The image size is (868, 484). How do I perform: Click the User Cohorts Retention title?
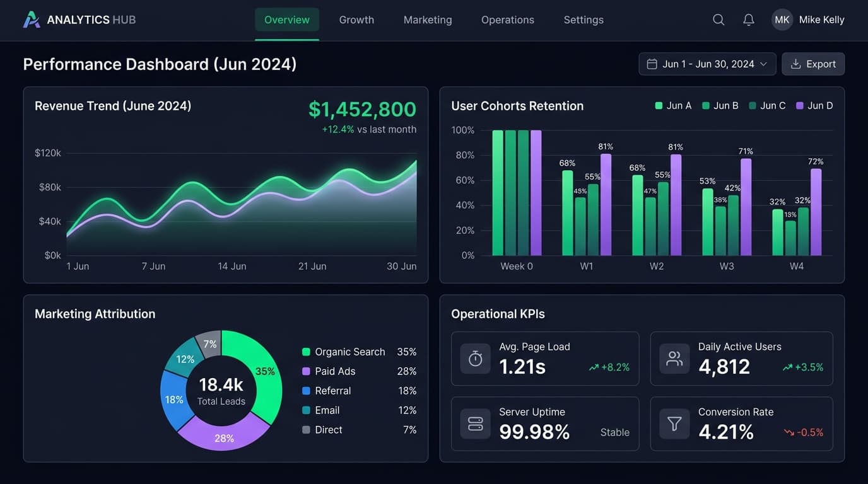pos(517,106)
